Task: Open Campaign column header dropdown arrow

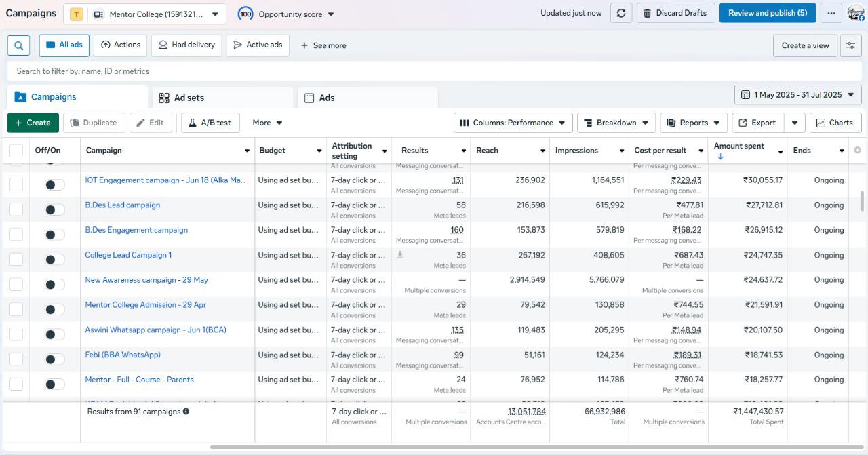Action: [247, 151]
